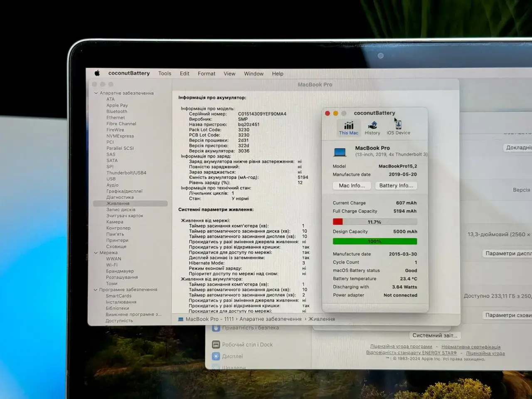Select Розташування under Мережа
Viewport: 532px width, 399px height.
122,277
